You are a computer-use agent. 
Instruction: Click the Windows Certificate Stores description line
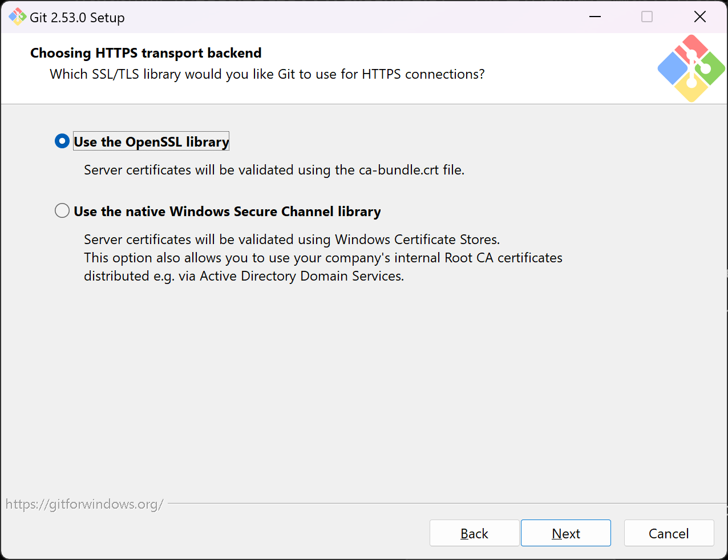click(292, 240)
